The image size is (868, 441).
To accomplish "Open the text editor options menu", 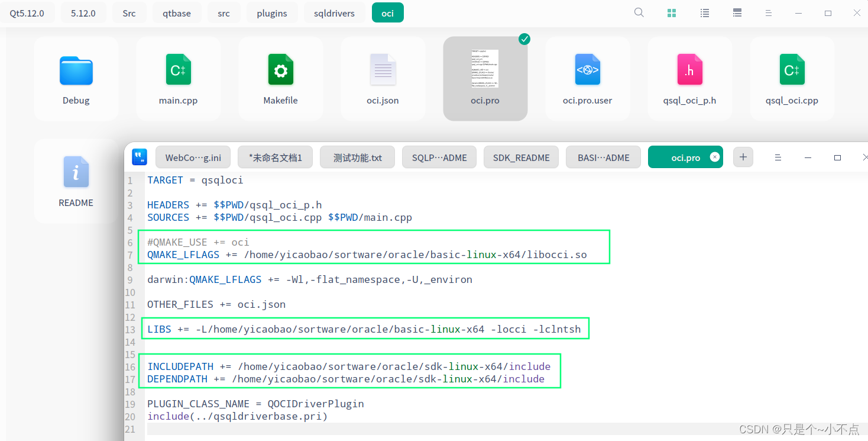I will pyautogui.click(x=778, y=157).
